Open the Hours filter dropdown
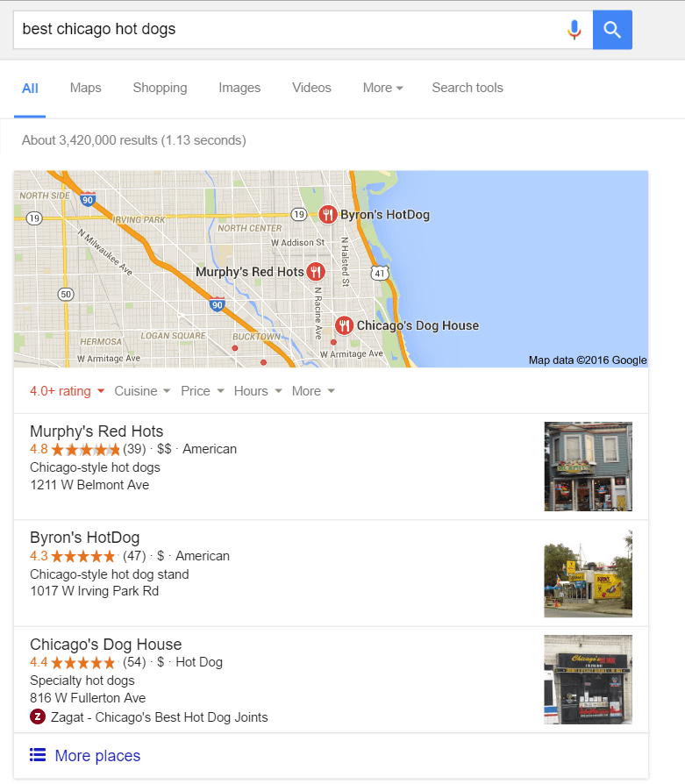 coord(258,391)
